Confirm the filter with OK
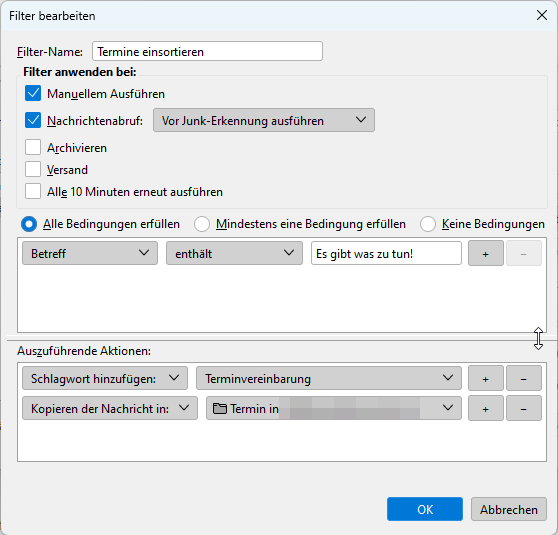Viewport: 558px width, 535px height. tap(425, 509)
